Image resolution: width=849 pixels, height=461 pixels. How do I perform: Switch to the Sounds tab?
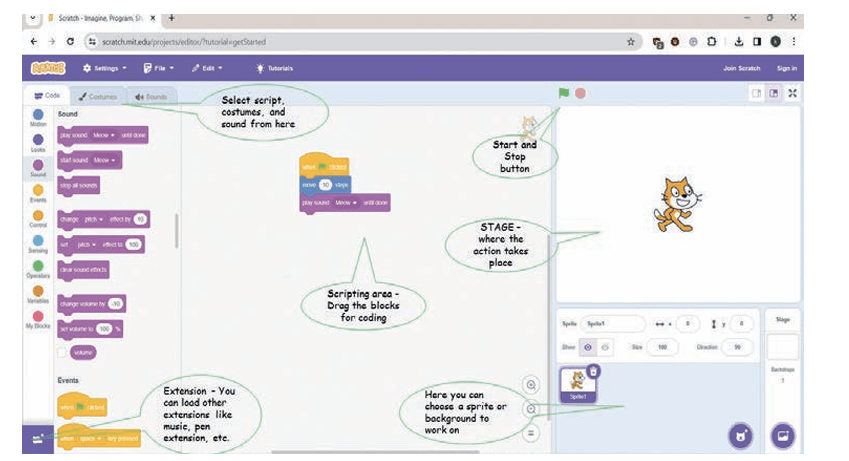[151, 96]
